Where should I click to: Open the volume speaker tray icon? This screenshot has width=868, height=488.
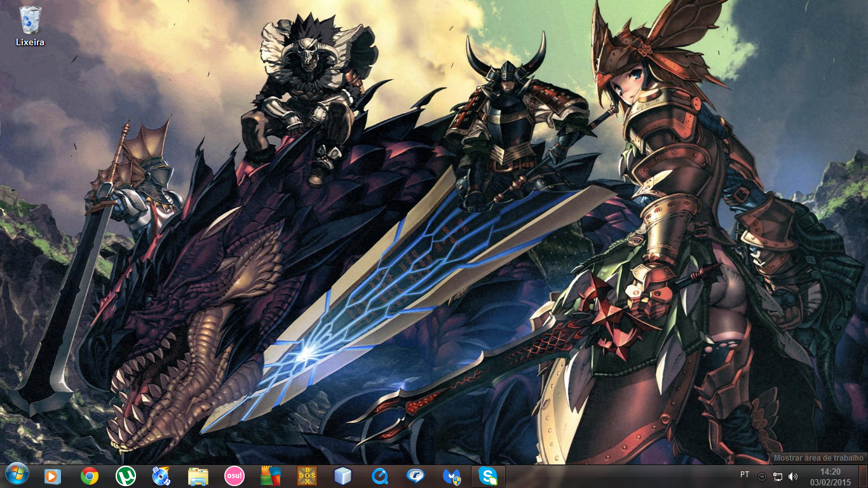pos(792,477)
